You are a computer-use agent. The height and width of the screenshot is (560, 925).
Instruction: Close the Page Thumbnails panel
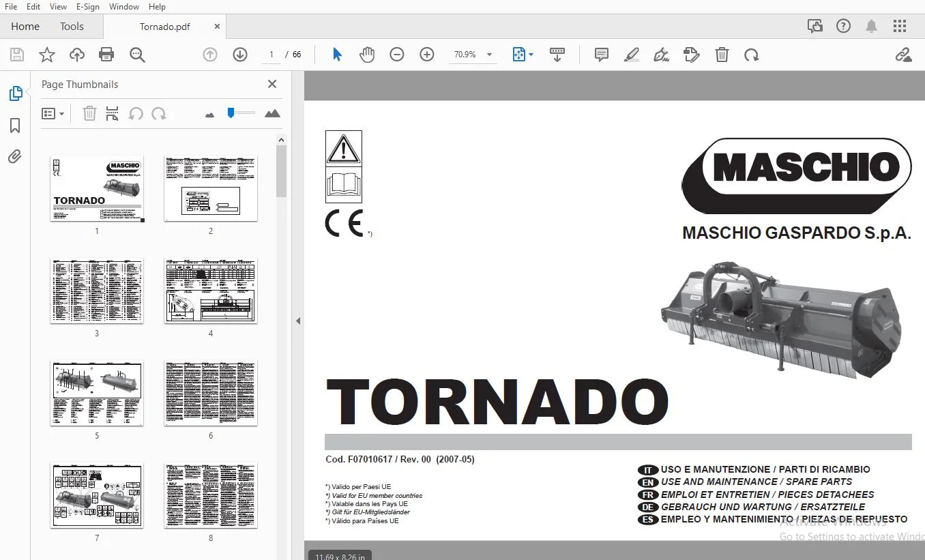pos(272,84)
